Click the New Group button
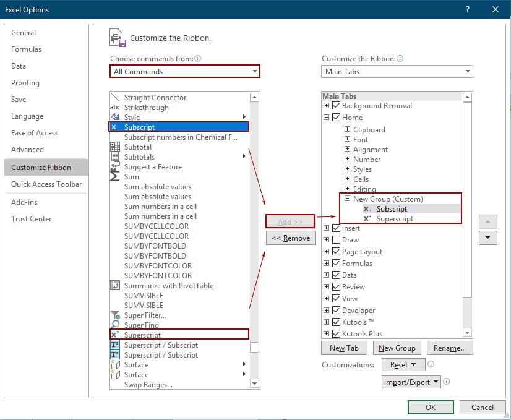The width and height of the screenshot is (511, 420). click(397, 348)
